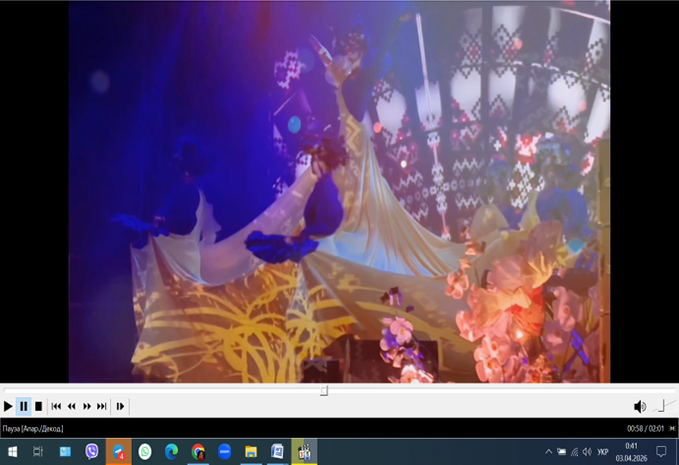Click the seek bar position handle
Viewport: 679px width, 465px height.
[324, 391]
